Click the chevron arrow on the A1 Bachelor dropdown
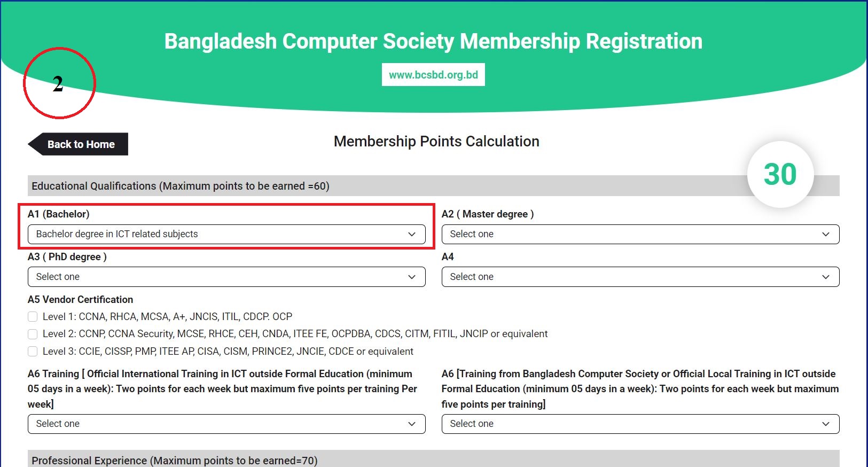Viewport: 868px width, 467px height. 412,234
